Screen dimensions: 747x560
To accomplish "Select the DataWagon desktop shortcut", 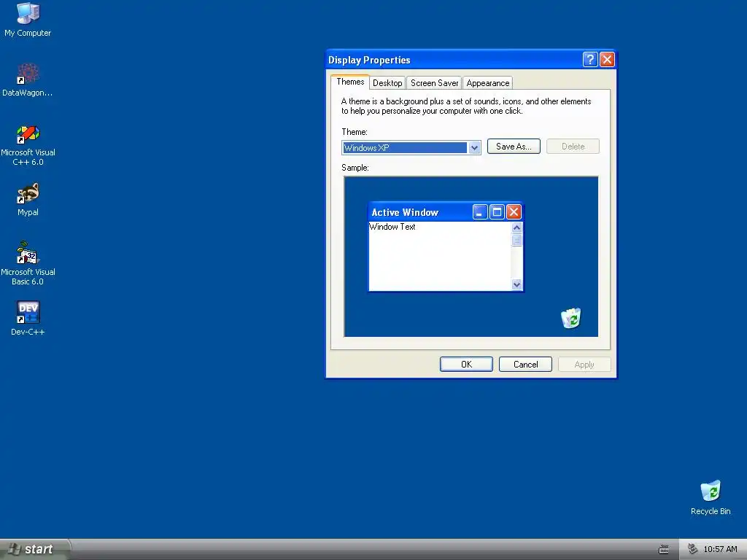I will point(28,79).
